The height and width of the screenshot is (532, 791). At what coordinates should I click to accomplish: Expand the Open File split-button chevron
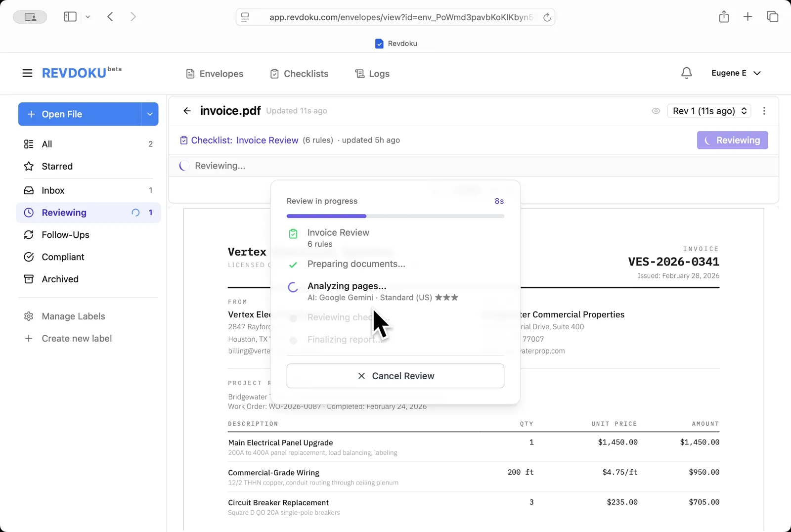(x=150, y=114)
